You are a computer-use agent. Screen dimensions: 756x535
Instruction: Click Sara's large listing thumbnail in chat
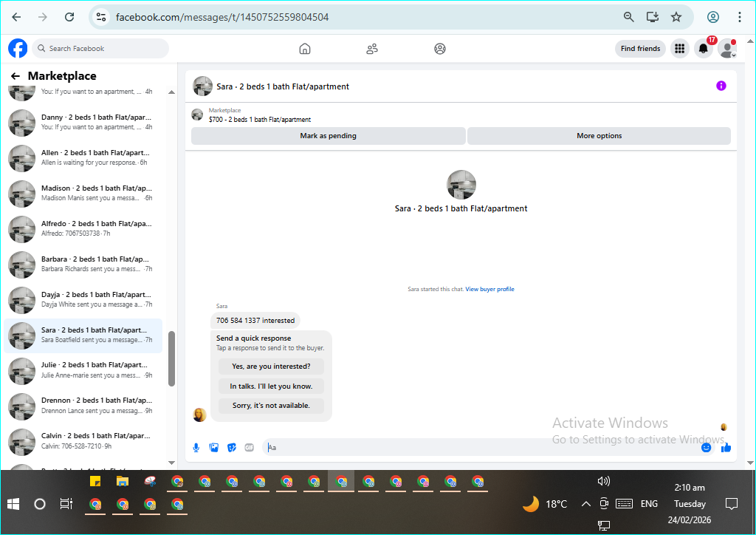tap(461, 185)
